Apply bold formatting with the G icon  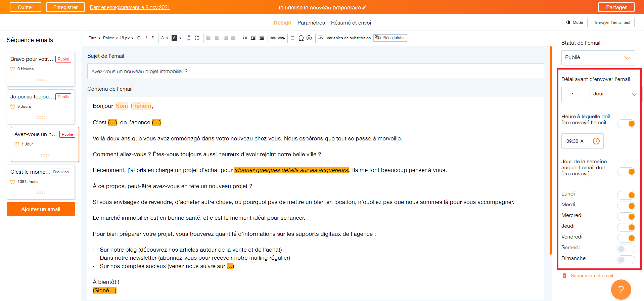(139, 38)
